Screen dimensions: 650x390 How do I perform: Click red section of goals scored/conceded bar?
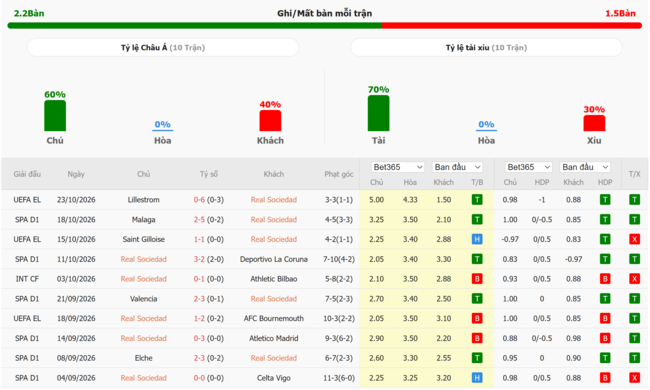point(512,26)
